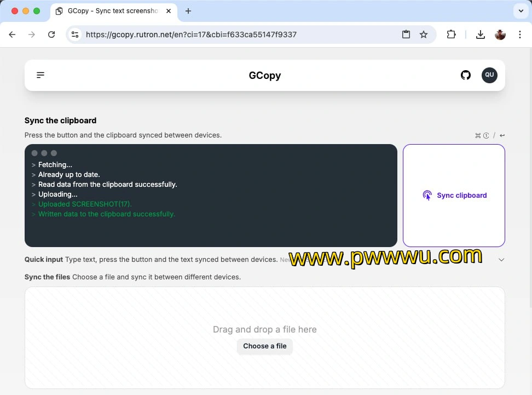Reload the GCopy page
The width and height of the screenshot is (532, 395).
pos(51,35)
